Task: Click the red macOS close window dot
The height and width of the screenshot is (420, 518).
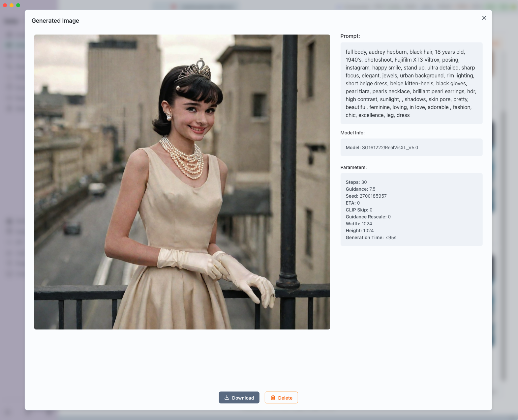Action: pos(5,5)
